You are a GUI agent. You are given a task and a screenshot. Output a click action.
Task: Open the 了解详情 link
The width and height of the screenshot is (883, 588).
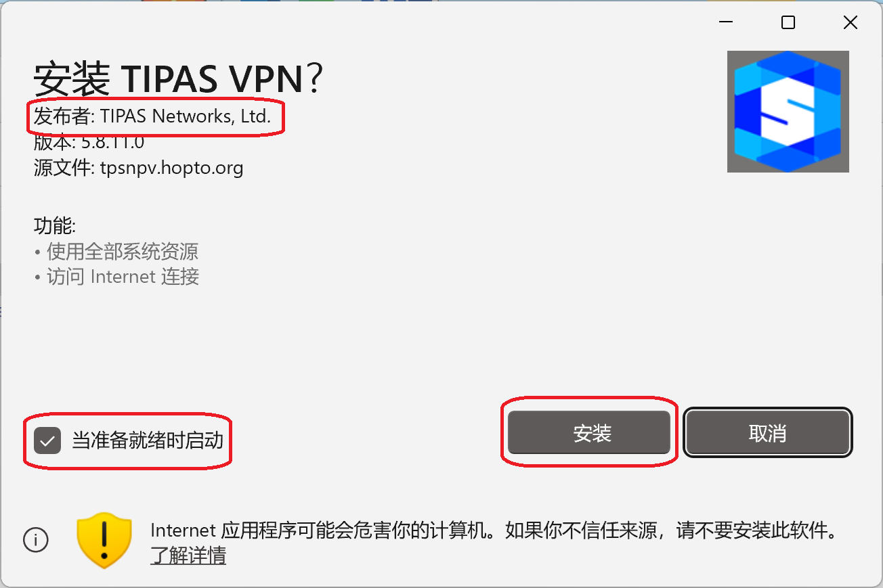click(x=188, y=556)
